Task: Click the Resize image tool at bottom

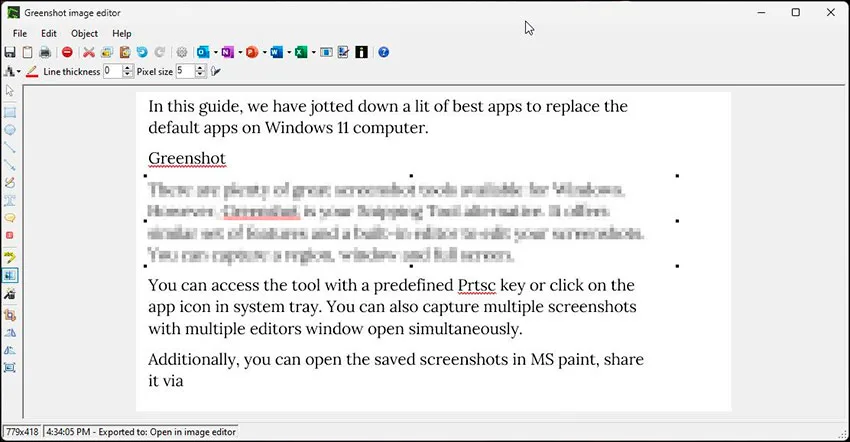Action: tap(10, 368)
